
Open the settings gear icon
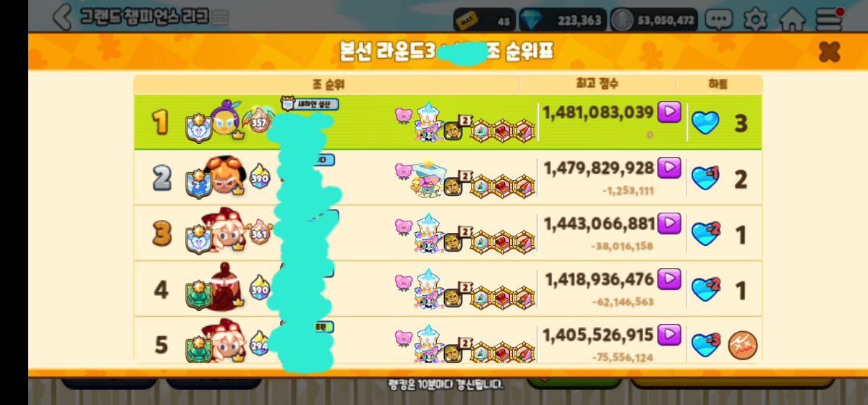click(x=755, y=20)
